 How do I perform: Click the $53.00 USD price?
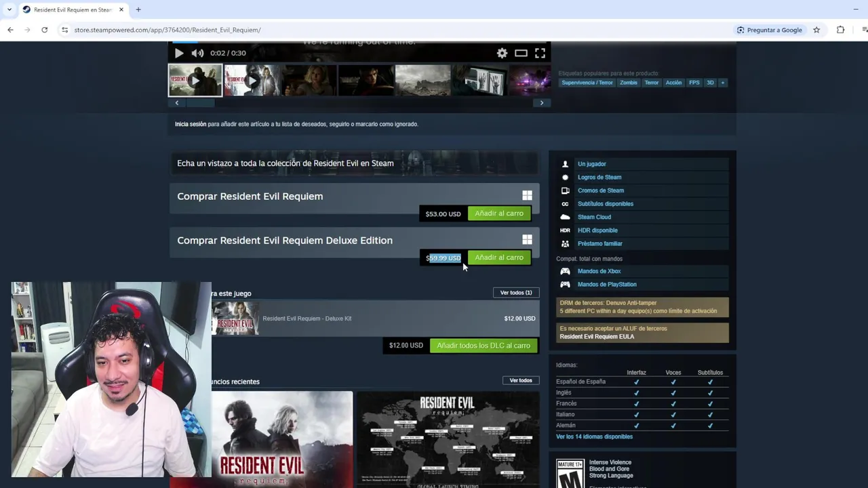point(443,214)
